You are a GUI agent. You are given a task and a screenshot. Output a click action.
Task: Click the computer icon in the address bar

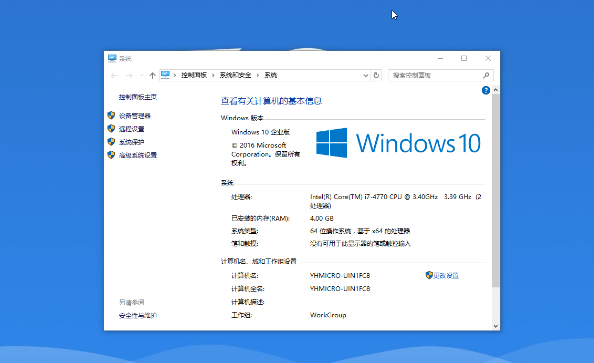point(165,75)
